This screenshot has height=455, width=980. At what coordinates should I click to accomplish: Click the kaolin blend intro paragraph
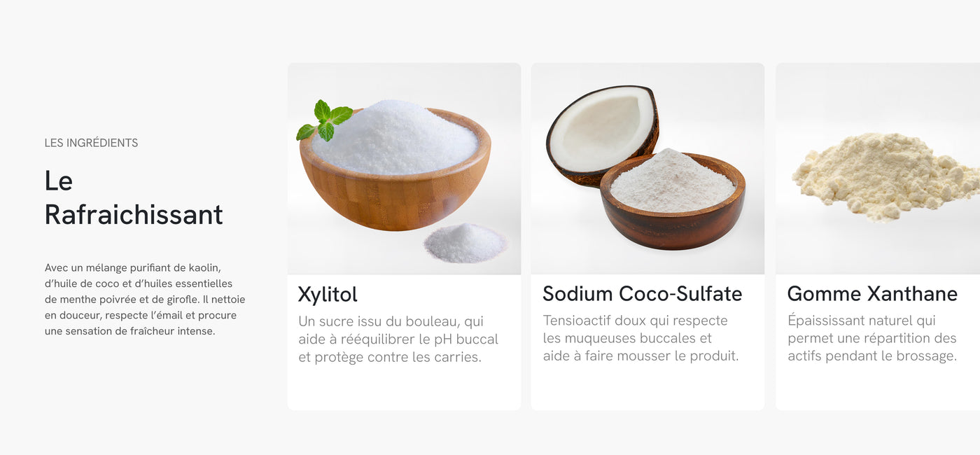[x=145, y=299]
